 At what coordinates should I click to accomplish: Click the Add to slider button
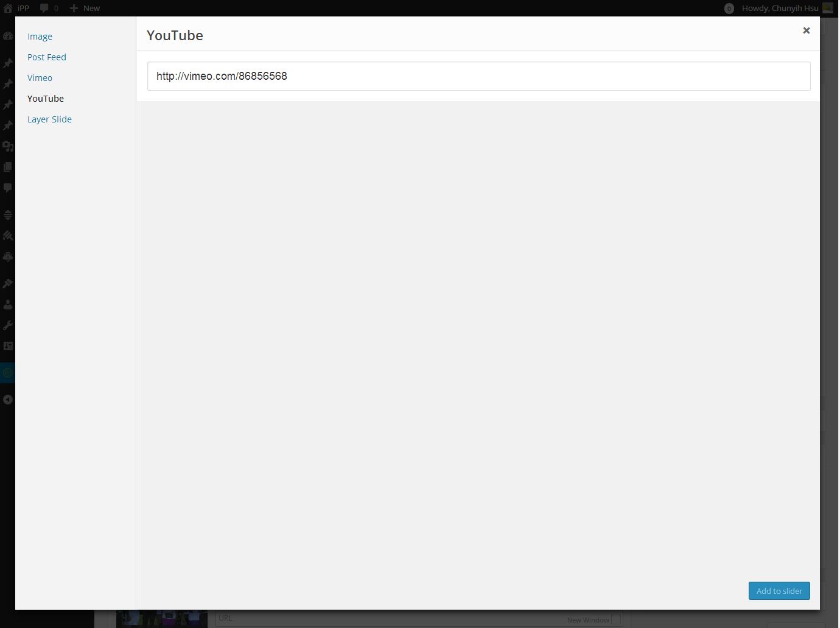779,591
